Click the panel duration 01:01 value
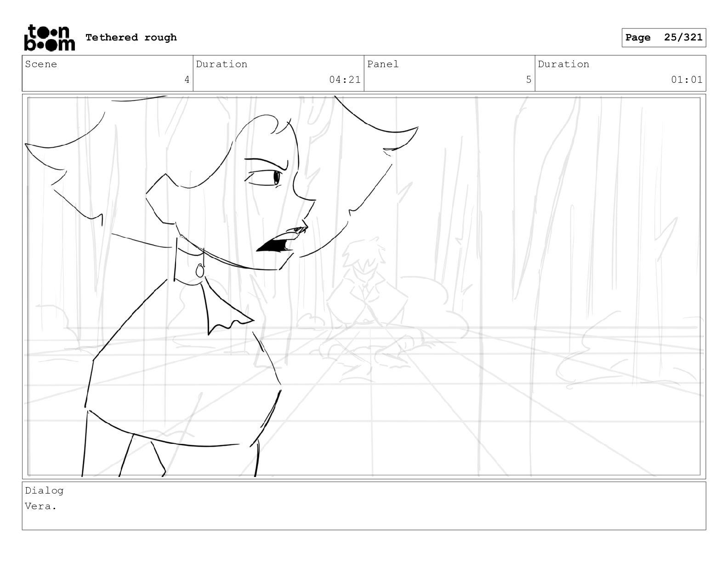 [687, 80]
